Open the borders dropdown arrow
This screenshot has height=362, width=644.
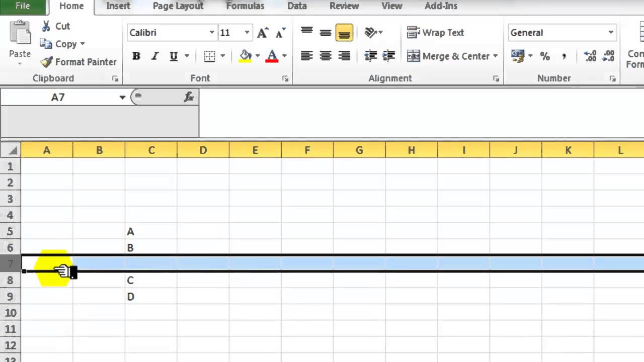click(x=223, y=56)
